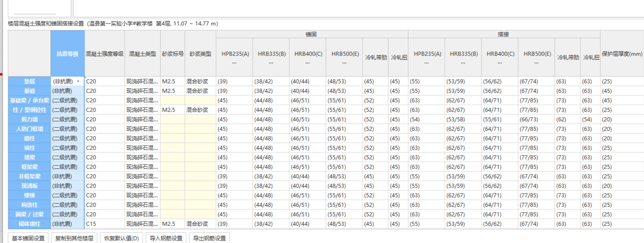Screen dimensions: 644x243
Task: Click the 冷轧带肋 header under 锚固
Action: [x=375, y=57]
